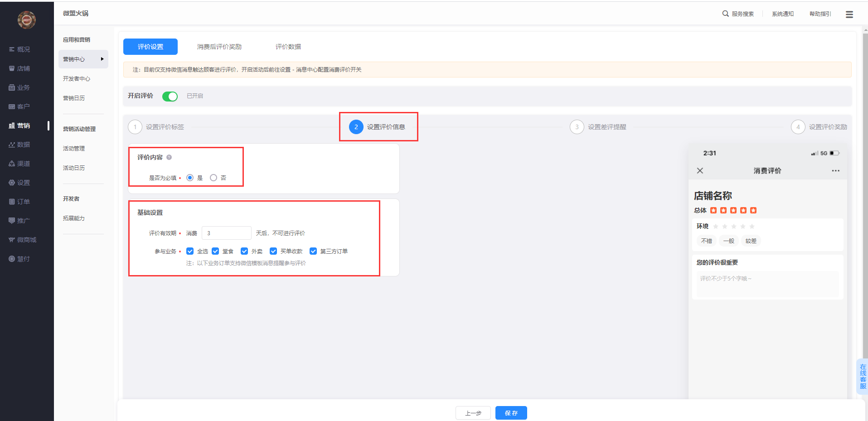Open 业务 in the sidebar
868x421 pixels.
coord(19,87)
